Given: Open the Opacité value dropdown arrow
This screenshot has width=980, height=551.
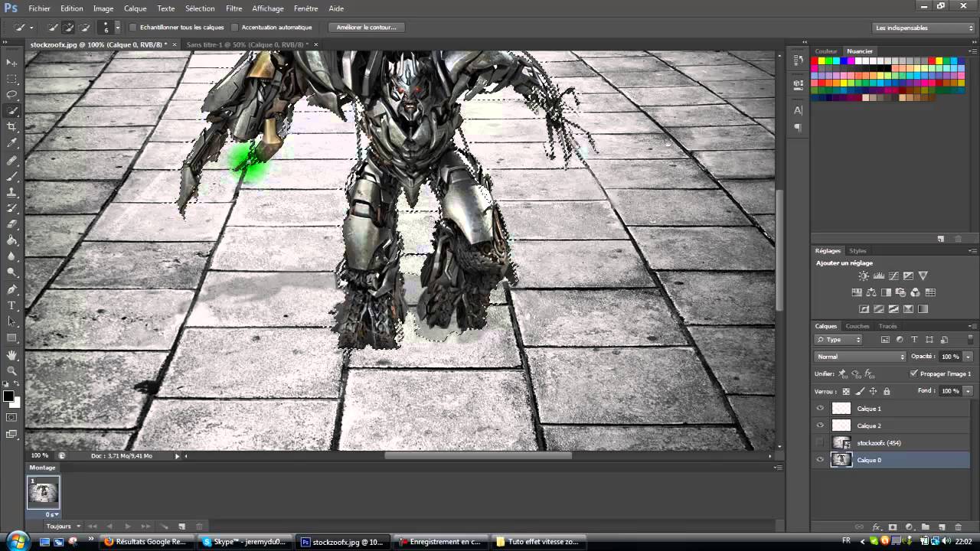Looking at the screenshot, I should point(968,357).
